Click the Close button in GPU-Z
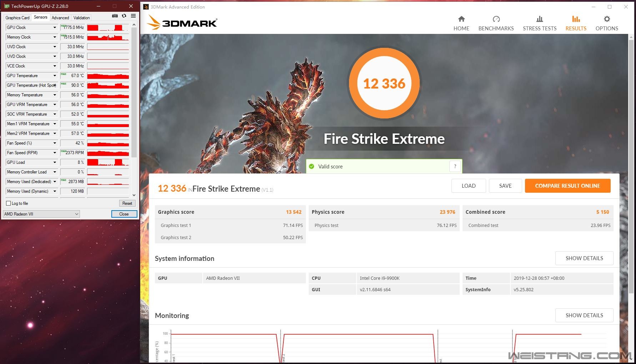This screenshot has height=364, width=636. pos(124,214)
